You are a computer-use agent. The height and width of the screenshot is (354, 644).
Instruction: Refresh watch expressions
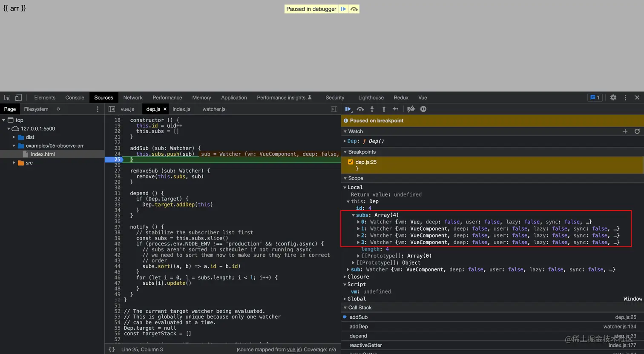637,131
